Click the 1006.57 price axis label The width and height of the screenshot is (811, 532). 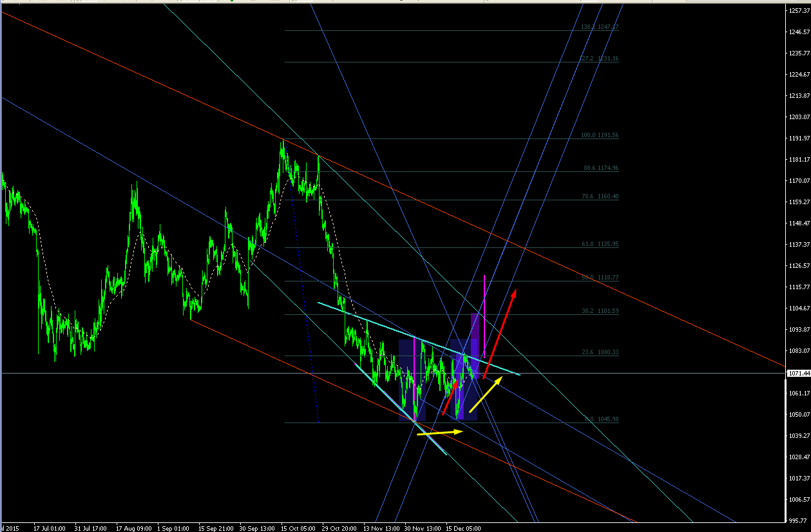click(x=799, y=500)
